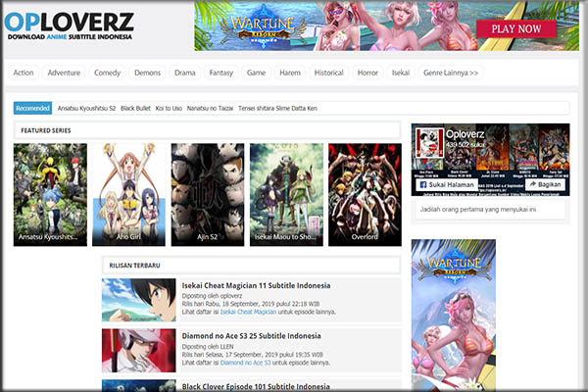Open the Fantasy genre
The height and width of the screenshot is (392, 588).
[x=220, y=73]
